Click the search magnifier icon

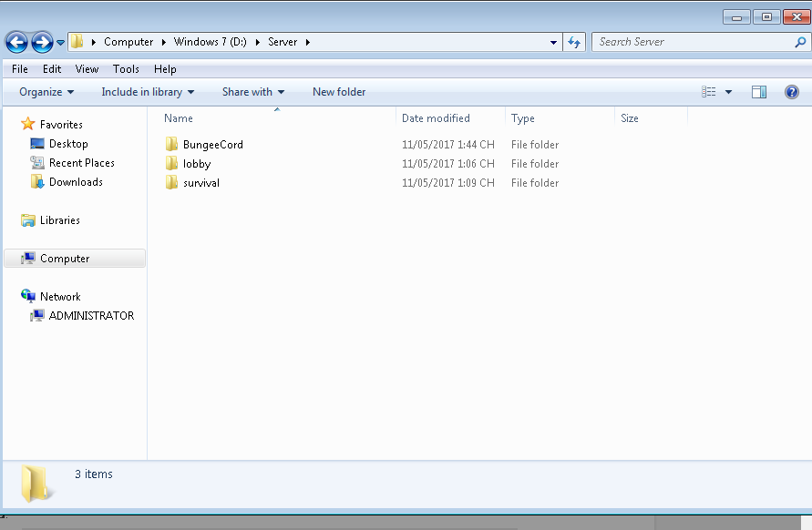(x=800, y=42)
